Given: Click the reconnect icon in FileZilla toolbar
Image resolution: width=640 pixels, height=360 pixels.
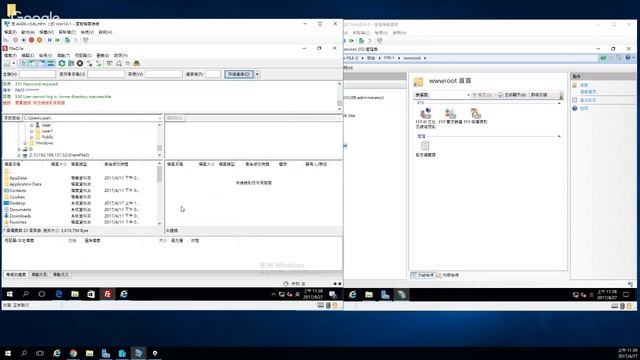Looking at the screenshot, I should pyautogui.click(x=98, y=64).
